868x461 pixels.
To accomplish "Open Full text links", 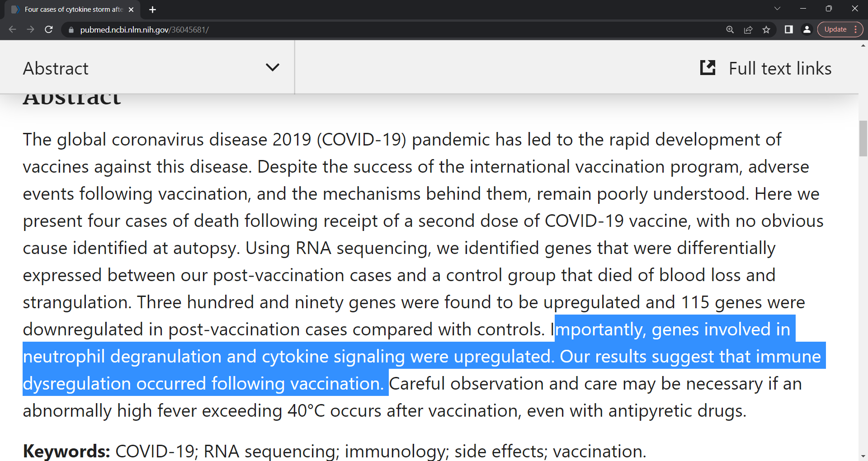I will click(780, 68).
